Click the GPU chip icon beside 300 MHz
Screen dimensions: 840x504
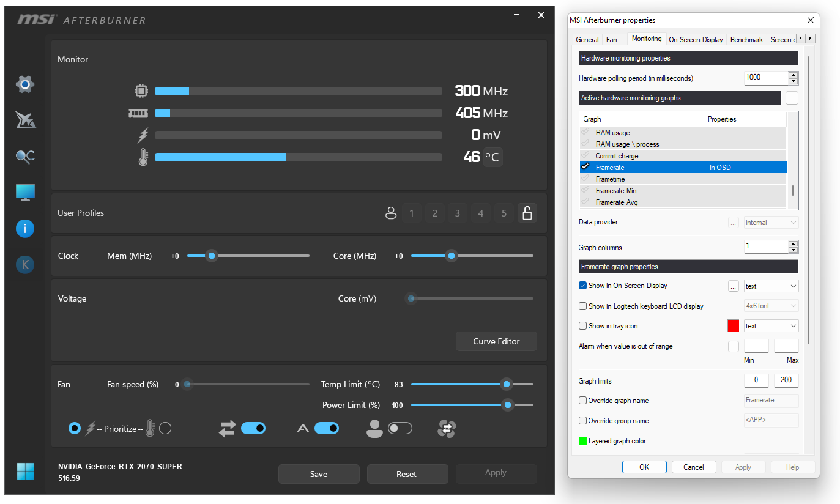141,91
